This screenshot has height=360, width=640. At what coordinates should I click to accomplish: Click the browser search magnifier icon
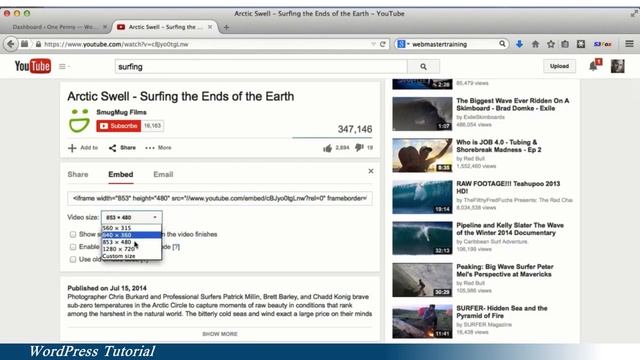502,44
